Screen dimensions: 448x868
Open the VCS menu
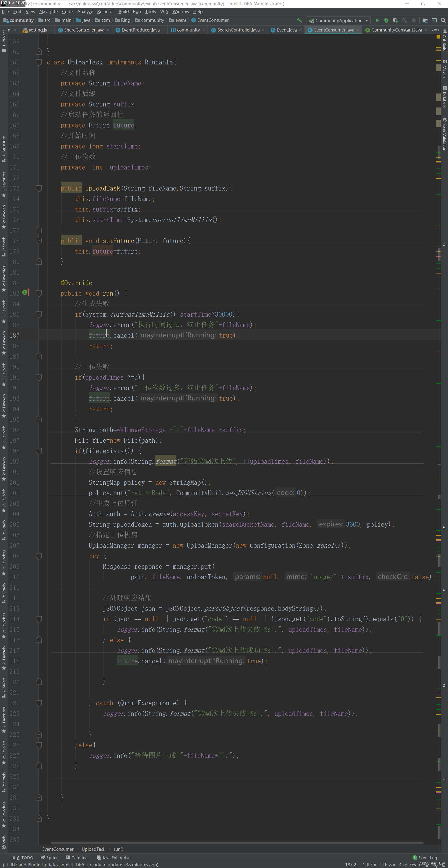pos(164,11)
